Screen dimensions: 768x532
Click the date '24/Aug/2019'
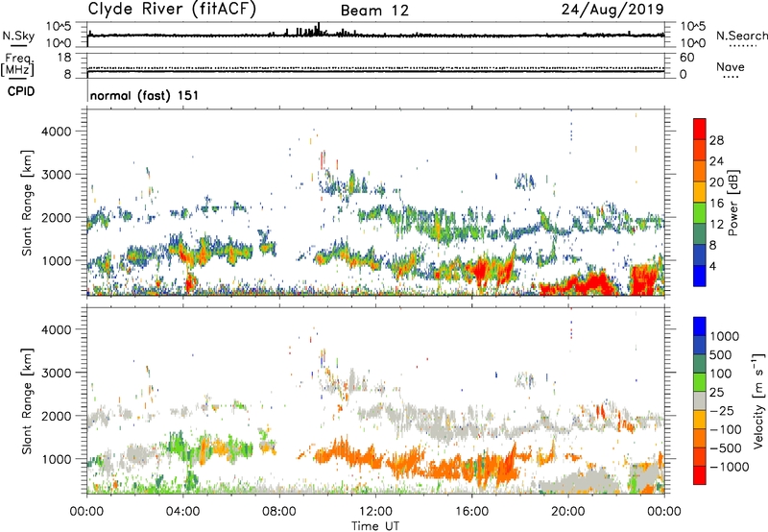click(612, 9)
